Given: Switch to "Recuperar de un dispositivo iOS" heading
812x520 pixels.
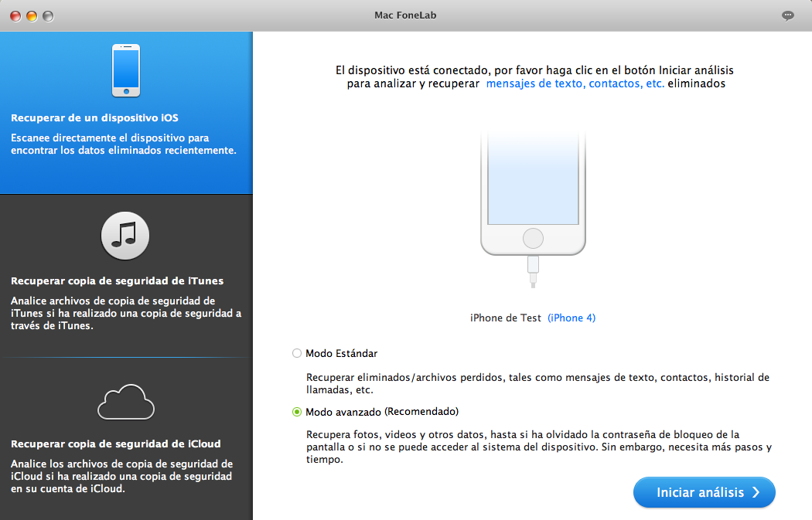Looking at the screenshot, I should pyautogui.click(x=94, y=118).
